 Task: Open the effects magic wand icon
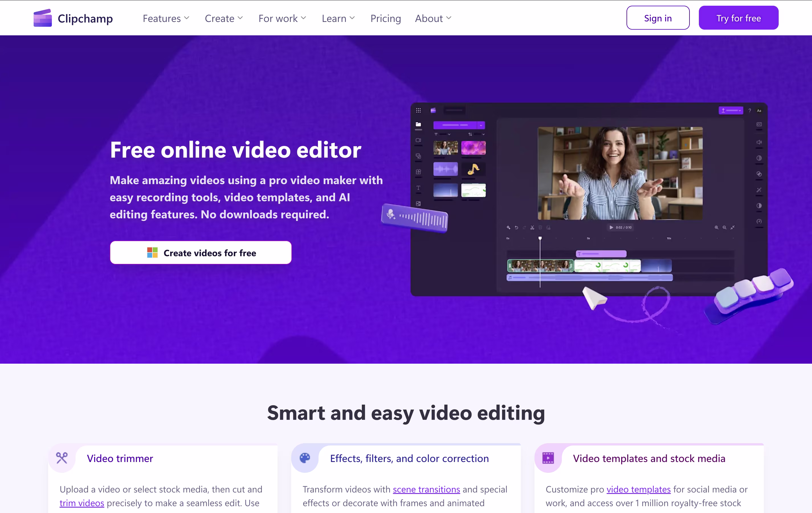point(759,190)
